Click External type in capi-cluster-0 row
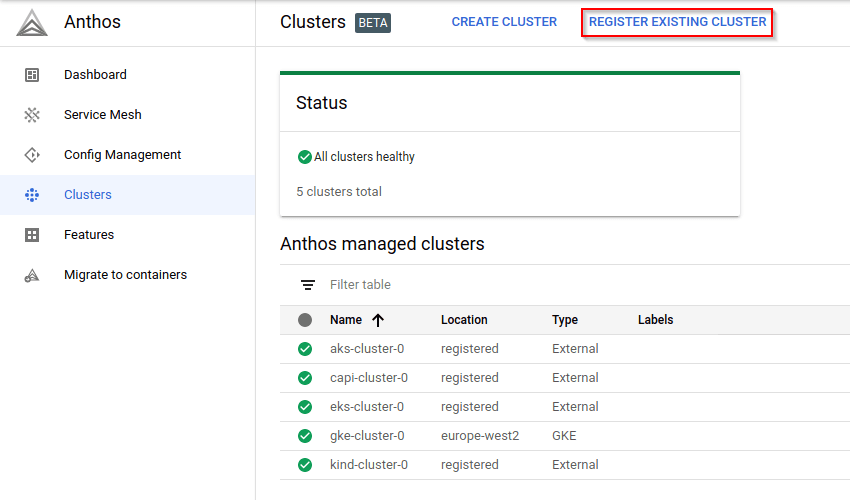Screen dimensions: 850x500 click(x=575, y=378)
